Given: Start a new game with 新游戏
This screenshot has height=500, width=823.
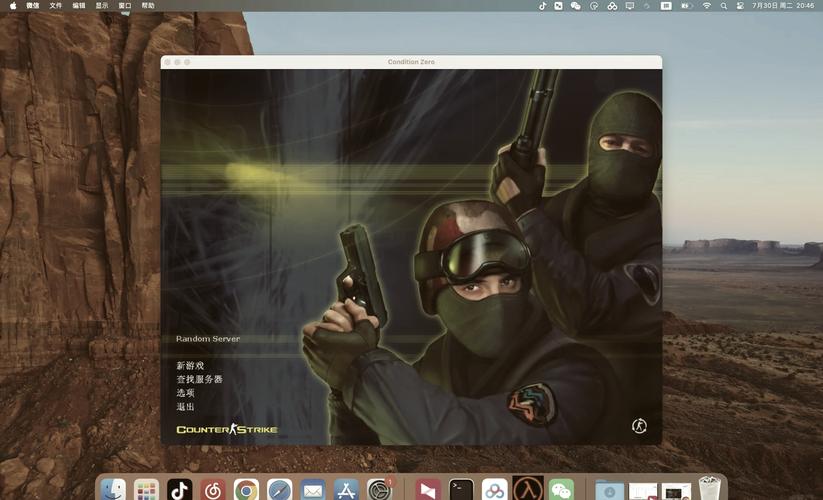Looking at the screenshot, I should [x=190, y=366].
